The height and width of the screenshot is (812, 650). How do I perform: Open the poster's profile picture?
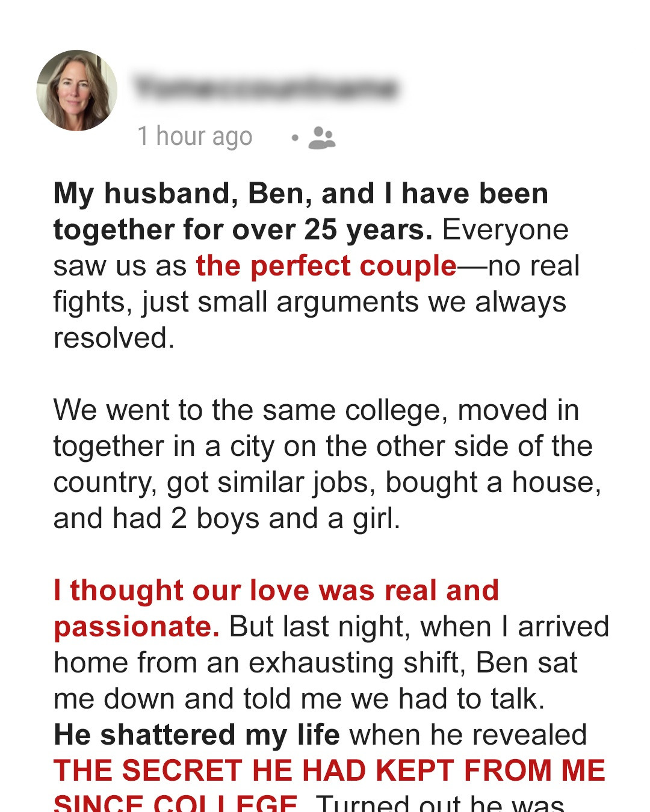[76, 88]
